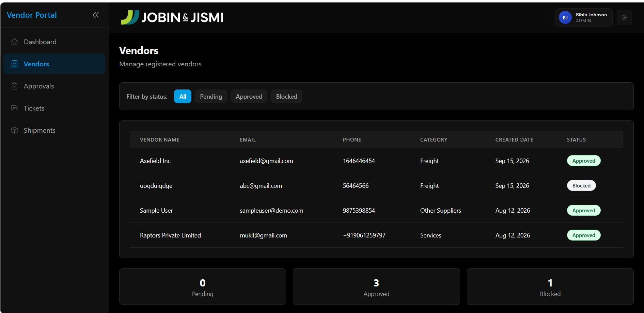Click the BJ user avatar
This screenshot has height=313, width=644.
click(565, 18)
